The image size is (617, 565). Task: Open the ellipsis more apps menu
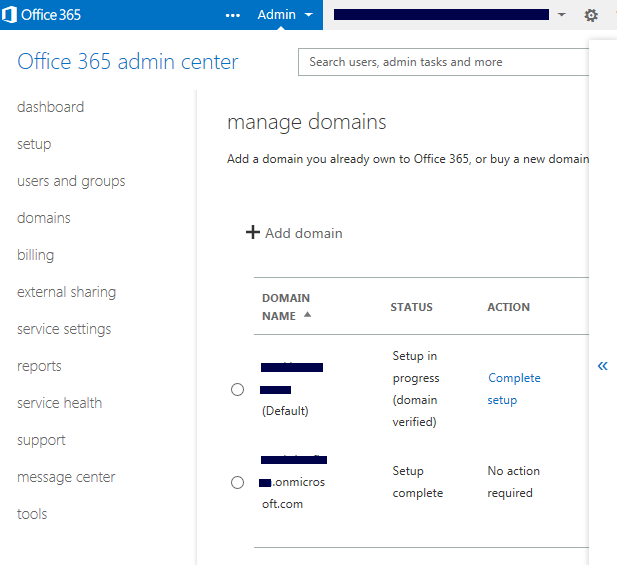click(x=233, y=16)
